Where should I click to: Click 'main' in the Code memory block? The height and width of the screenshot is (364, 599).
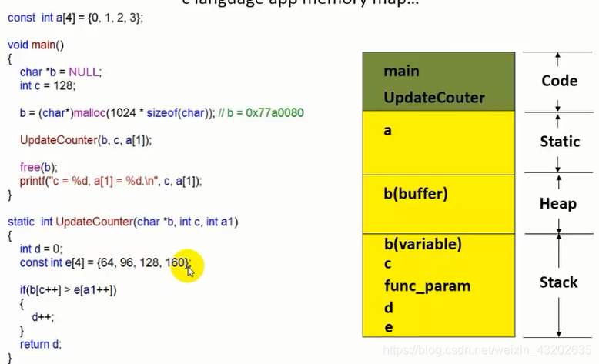pos(401,72)
